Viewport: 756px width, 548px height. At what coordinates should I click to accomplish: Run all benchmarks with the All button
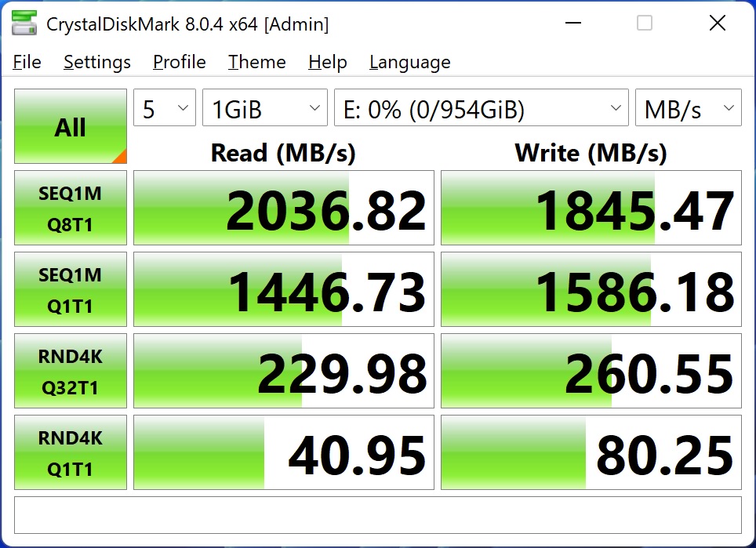71,126
